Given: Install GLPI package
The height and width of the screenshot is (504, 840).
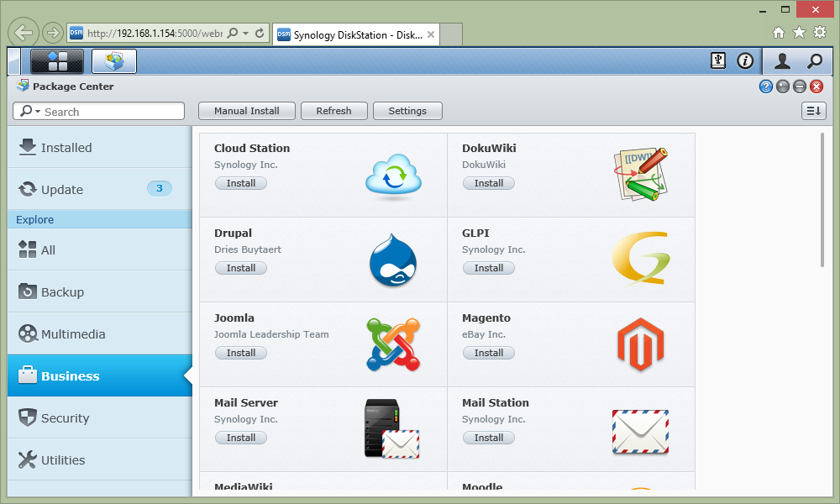Looking at the screenshot, I should point(489,268).
